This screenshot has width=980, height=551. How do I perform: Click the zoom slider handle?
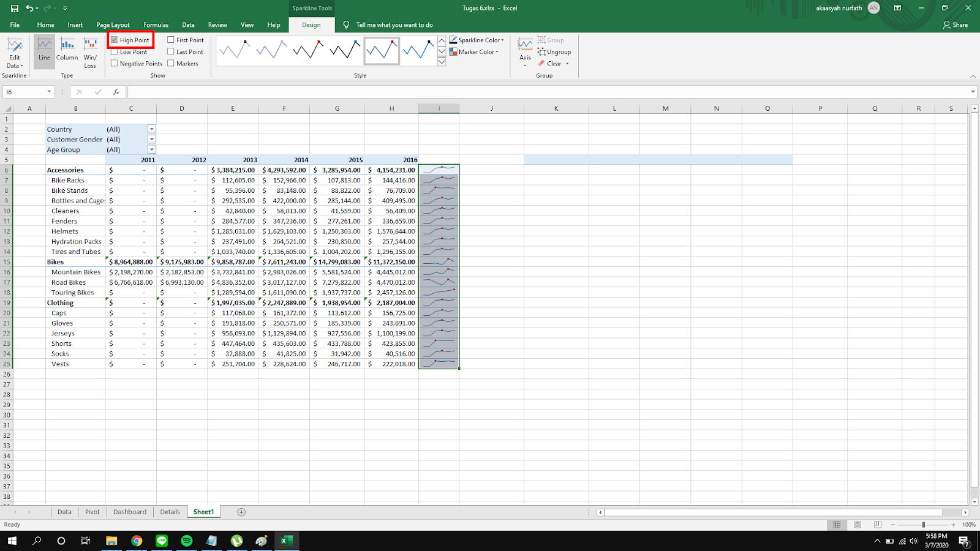tap(923, 525)
